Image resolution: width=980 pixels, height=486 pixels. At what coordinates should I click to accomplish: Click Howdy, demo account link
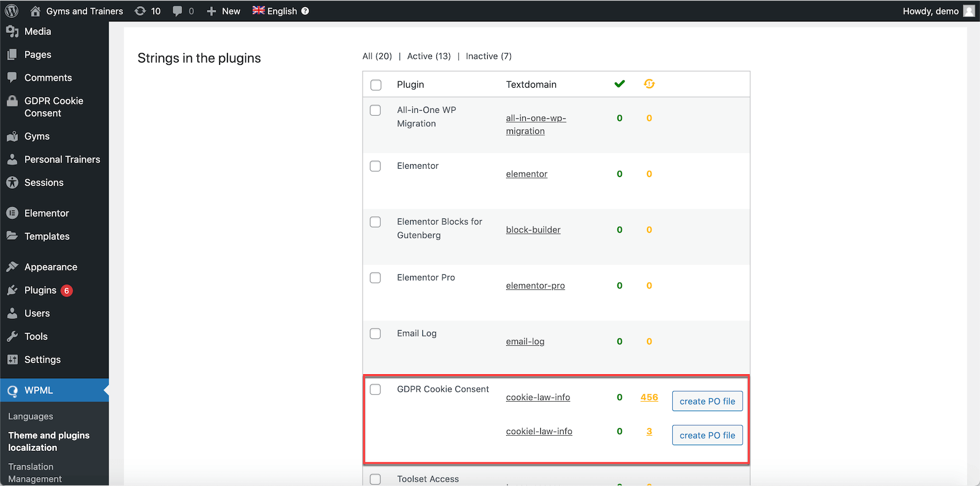pos(931,11)
